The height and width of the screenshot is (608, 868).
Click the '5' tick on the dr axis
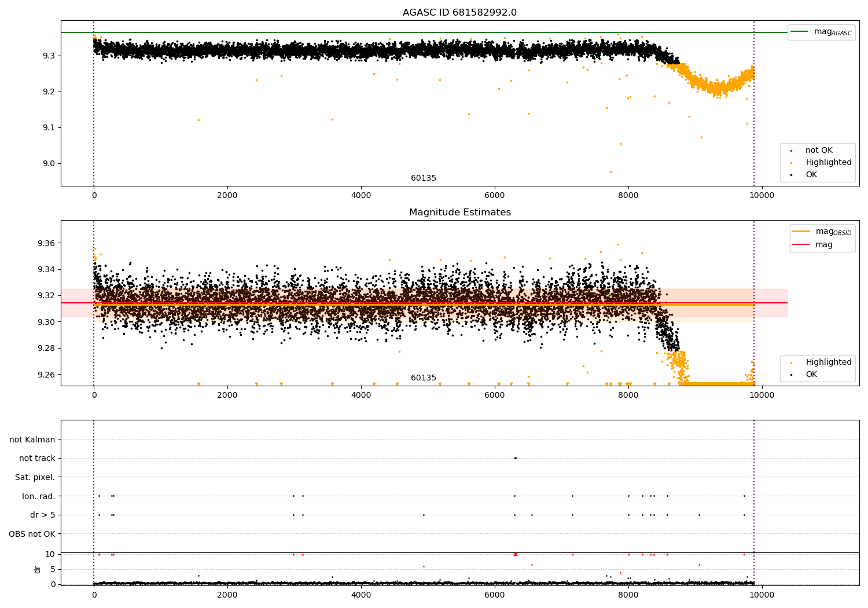pyautogui.click(x=53, y=570)
